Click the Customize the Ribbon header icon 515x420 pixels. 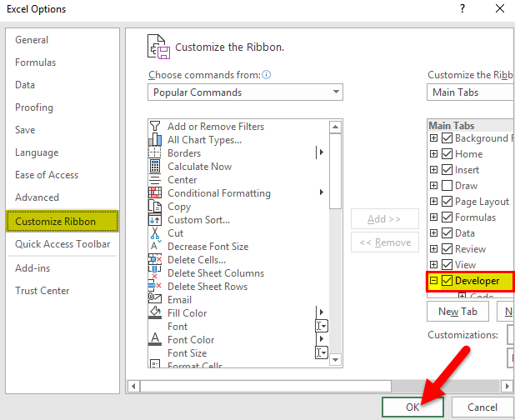point(159,47)
